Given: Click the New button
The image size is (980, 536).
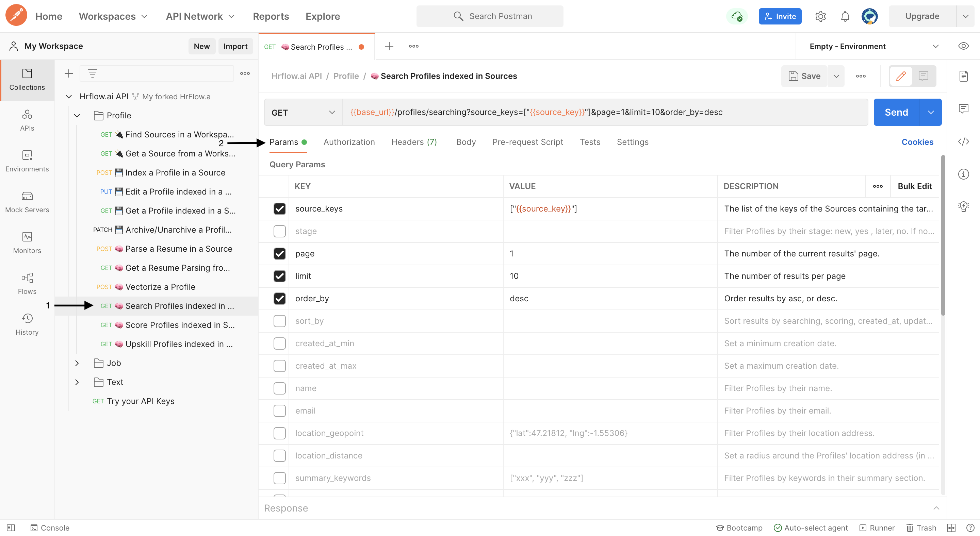Looking at the screenshot, I should tap(202, 46).
